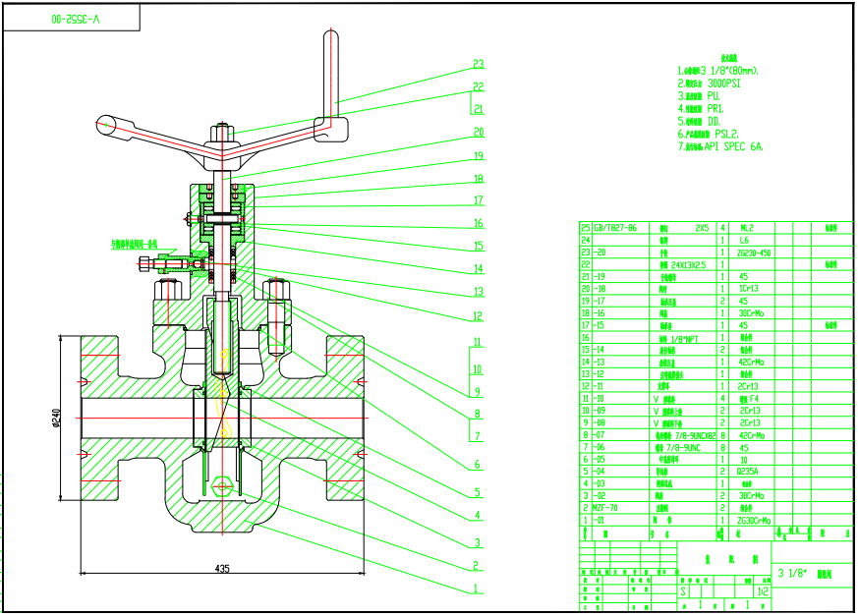Select the hex nut atop the handwheel
This screenshot has width=858, height=616.
coord(223,132)
